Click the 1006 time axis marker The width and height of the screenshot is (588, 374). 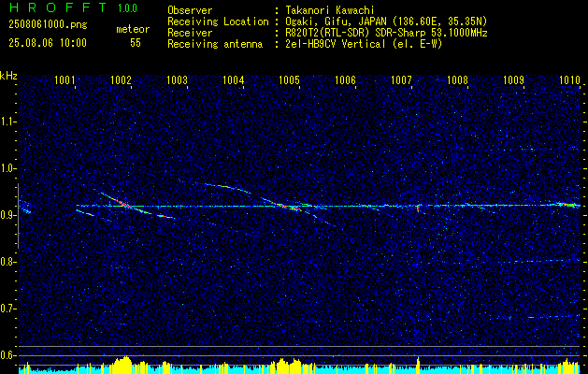coord(345,79)
